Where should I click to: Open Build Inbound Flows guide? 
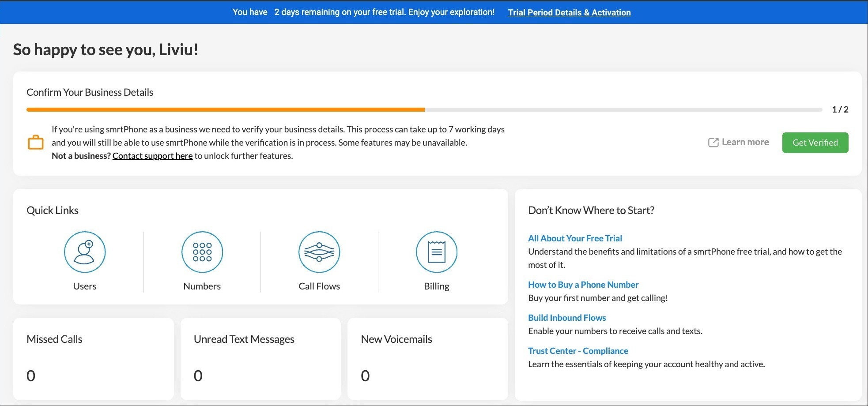point(567,317)
